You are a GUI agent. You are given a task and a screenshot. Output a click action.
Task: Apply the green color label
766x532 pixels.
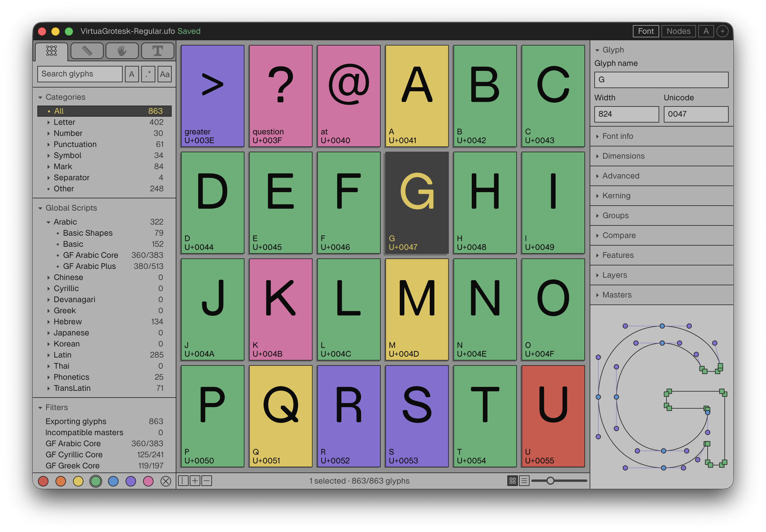pos(96,481)
